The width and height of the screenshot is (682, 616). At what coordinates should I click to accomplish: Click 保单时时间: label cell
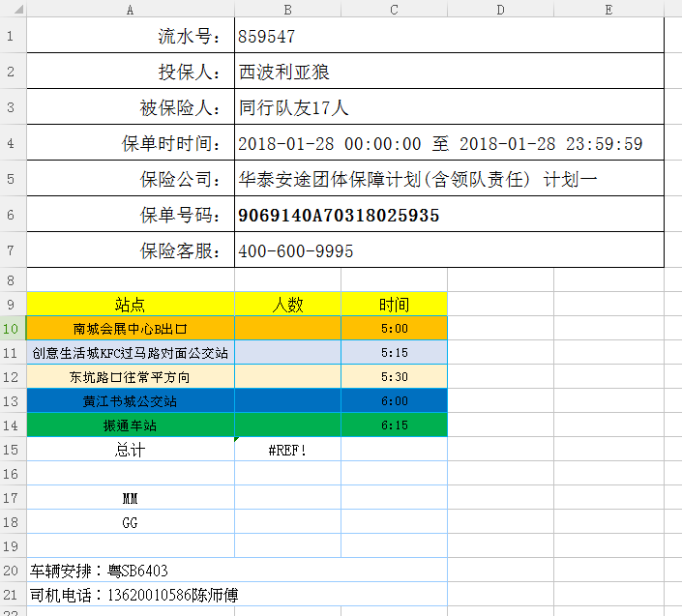[x=131, y=143]
